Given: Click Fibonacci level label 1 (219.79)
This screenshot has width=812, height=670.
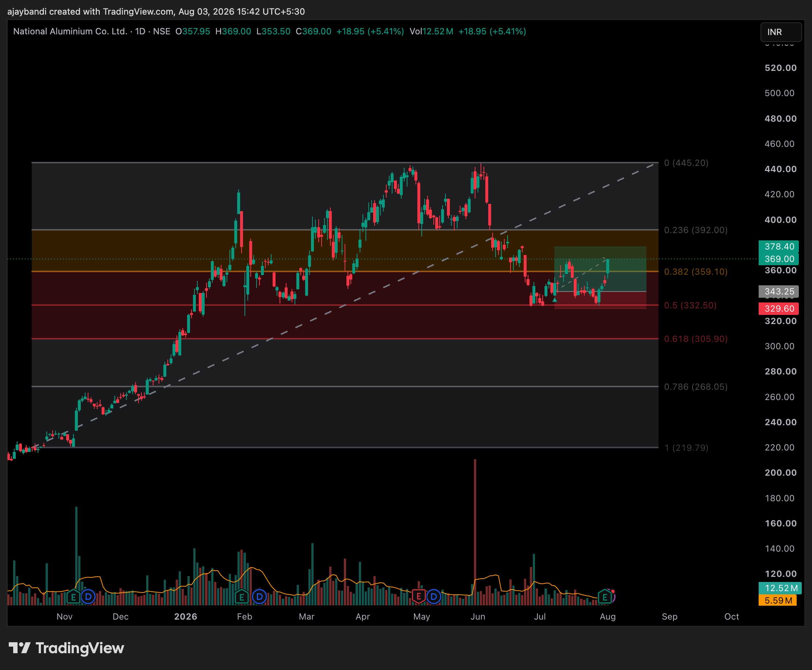Looking at the screenshot, I should point(686,448).
